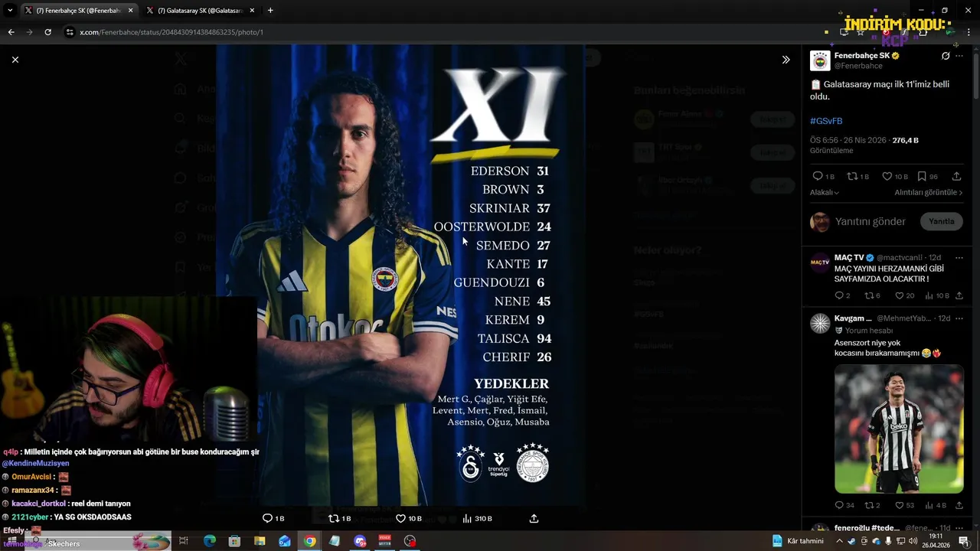Click the reply icon below the photo
The width and height of the screenshot is (980, 551).
pos(267,518)
